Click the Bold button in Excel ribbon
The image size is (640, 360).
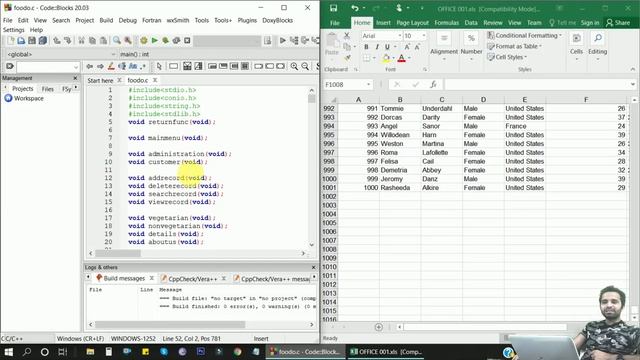366,47
